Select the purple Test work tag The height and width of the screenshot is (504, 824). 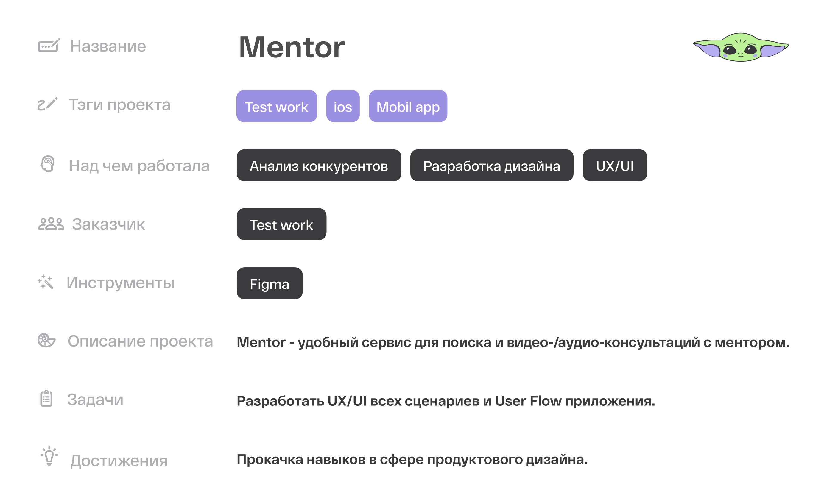(277, 106)
